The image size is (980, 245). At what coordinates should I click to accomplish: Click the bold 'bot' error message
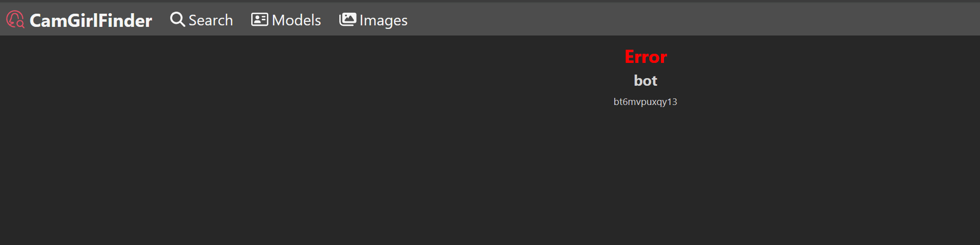coord(645,81)
